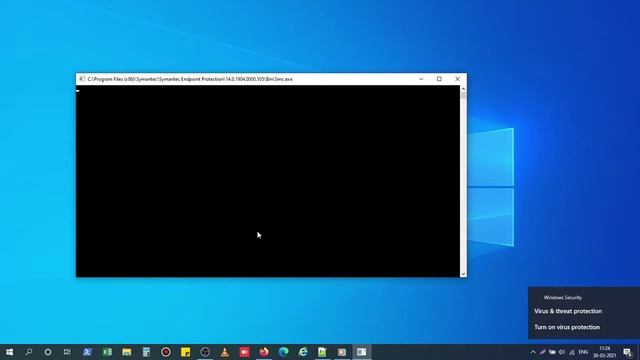Open volume control in tray
The height and width of the screenshot is (360, 640).
(x=562, y=352)
